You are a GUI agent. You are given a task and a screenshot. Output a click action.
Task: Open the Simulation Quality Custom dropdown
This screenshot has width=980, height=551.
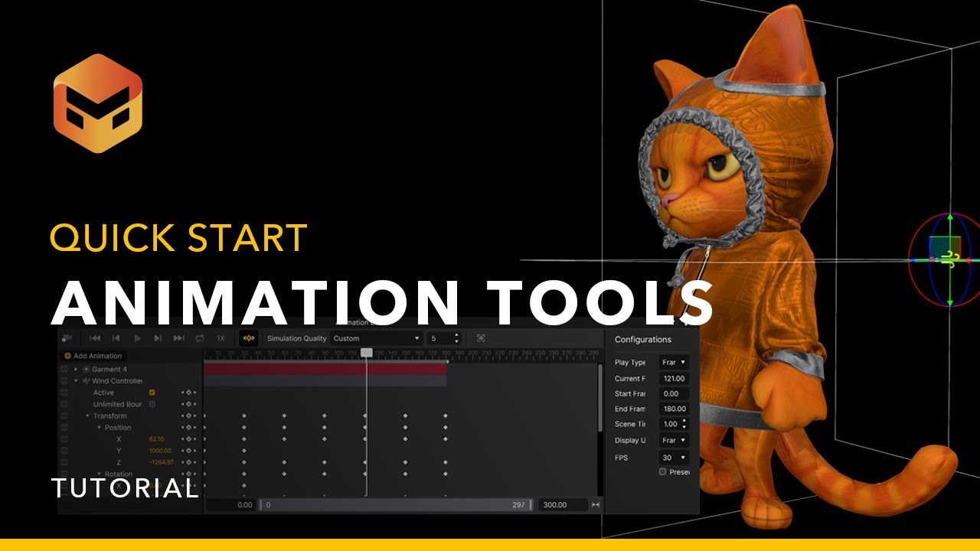(x=377, y=338)
